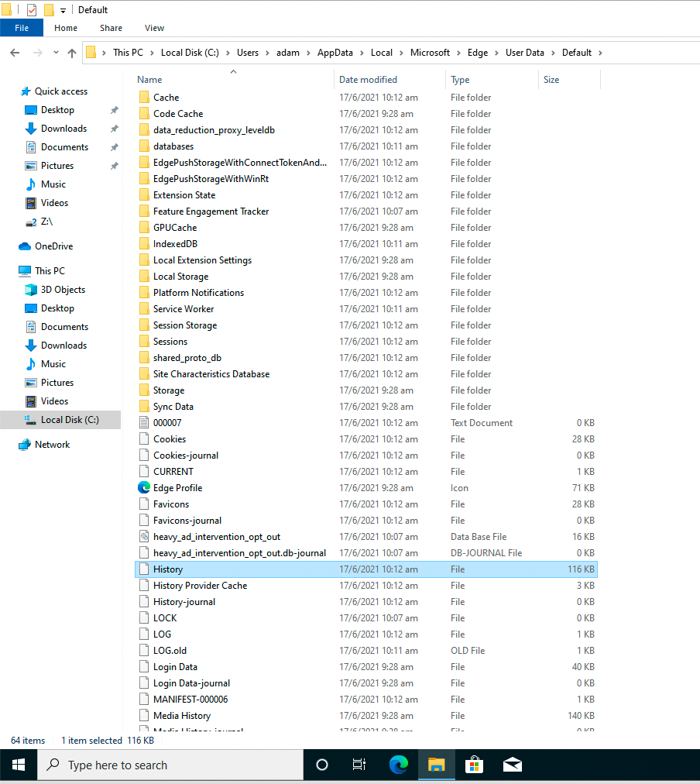Select the Cookies file
The height and width of the screenshot is (784, 700).
click(x=170, y=439)
